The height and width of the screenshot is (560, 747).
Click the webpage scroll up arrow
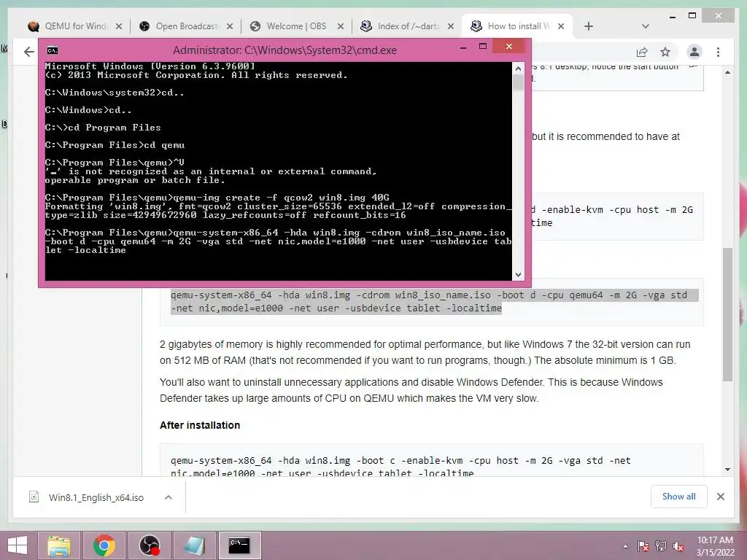click(x=727, y=72)
